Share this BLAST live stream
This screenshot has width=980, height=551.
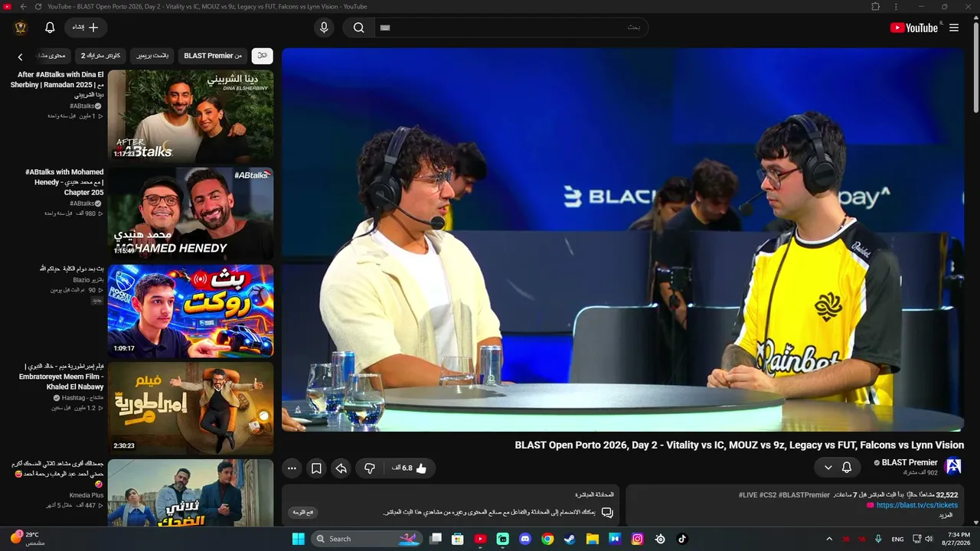click(x=341, y=468)
